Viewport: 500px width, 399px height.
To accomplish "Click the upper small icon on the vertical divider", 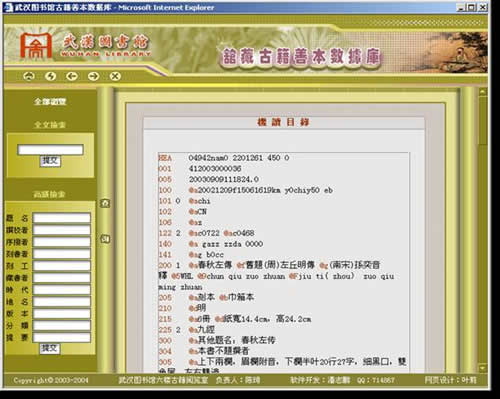I will (105, 203).
